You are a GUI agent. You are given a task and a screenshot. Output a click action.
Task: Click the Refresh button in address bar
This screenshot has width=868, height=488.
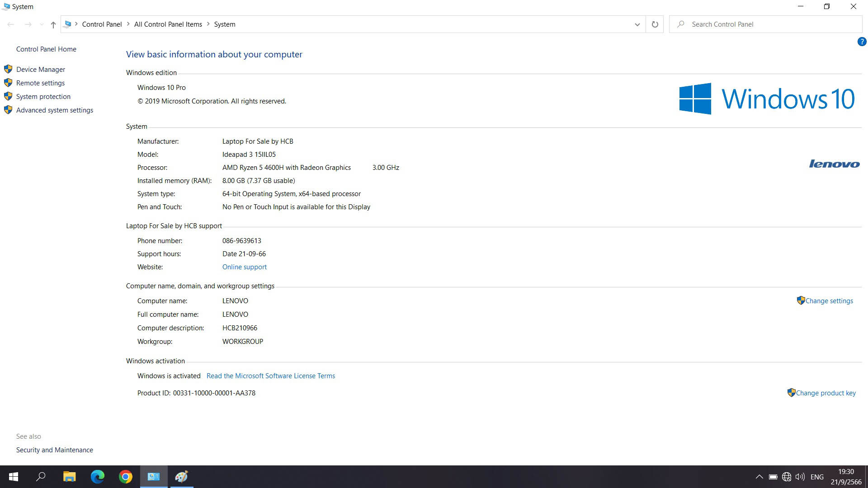[655, 24]
